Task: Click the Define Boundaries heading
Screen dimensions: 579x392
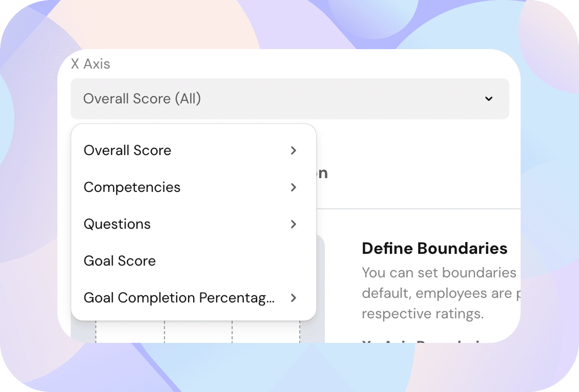Action: (435, 249)
